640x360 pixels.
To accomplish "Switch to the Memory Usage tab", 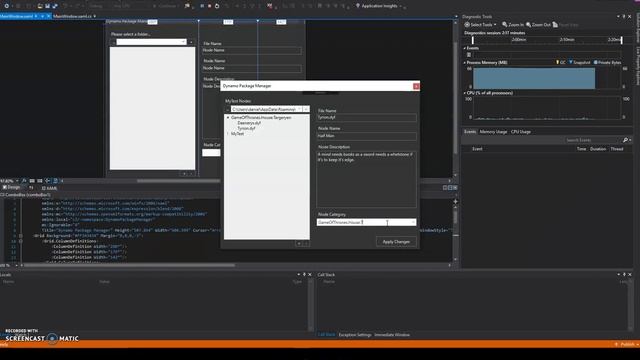I will 493,132.
